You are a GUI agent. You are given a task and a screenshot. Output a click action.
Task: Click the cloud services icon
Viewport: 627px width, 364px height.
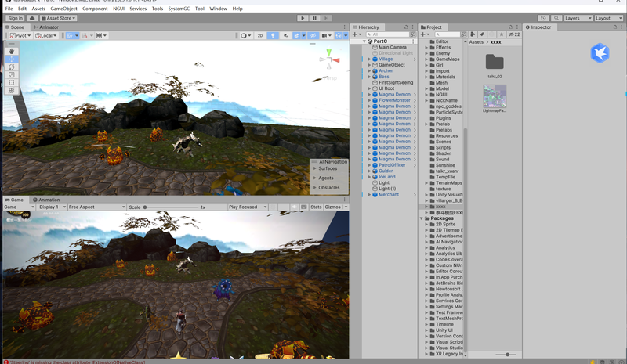pyautogui.click(x=32, y=18)
